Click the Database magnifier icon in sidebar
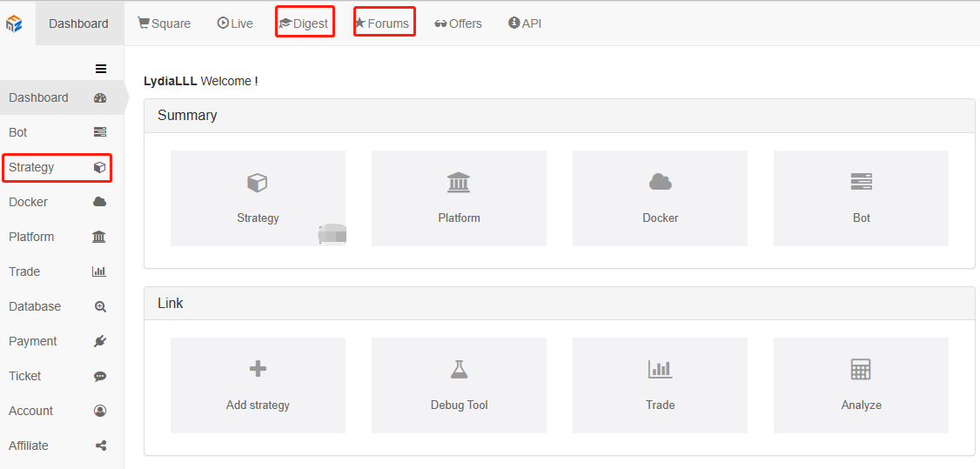980x469 pixels. pos(101,306)
